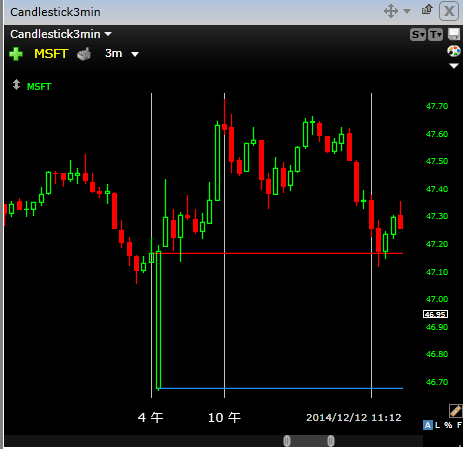The height and width of the screenshot is (449, 463).
Task: Click the pop-out window icon in title bar
Action: click(x=427, y=10)
